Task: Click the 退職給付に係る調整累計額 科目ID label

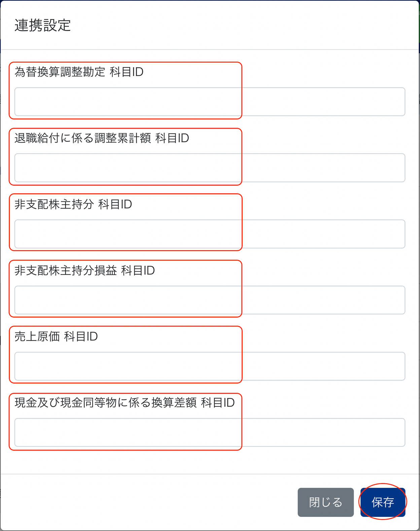Action: (102, 138)
